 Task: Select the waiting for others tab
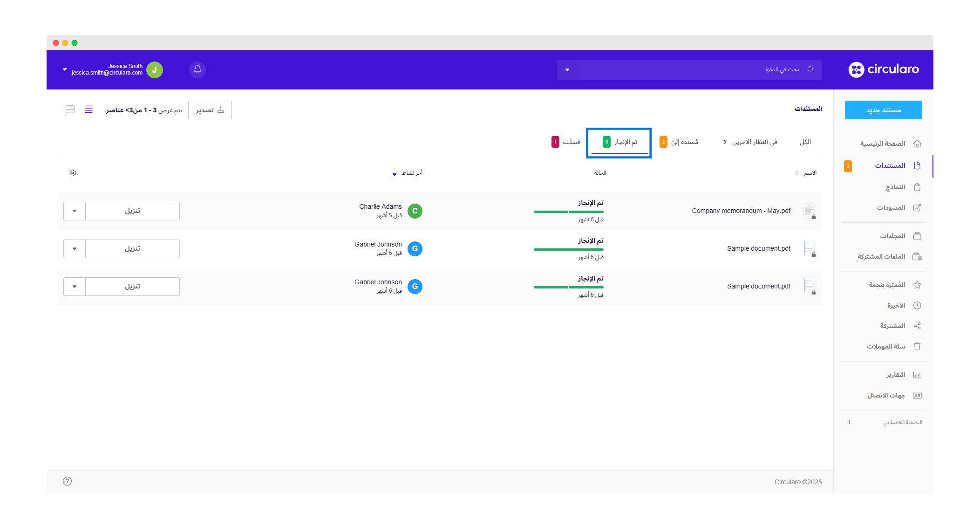coord(750,142)
